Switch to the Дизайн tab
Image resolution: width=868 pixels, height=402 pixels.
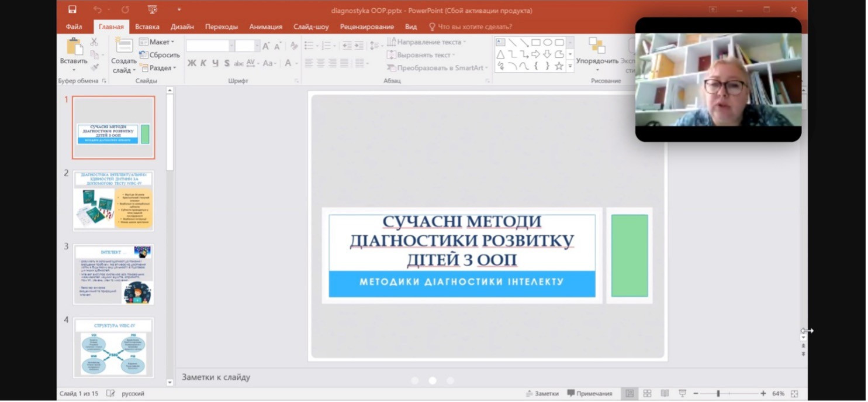click(182, 27)
